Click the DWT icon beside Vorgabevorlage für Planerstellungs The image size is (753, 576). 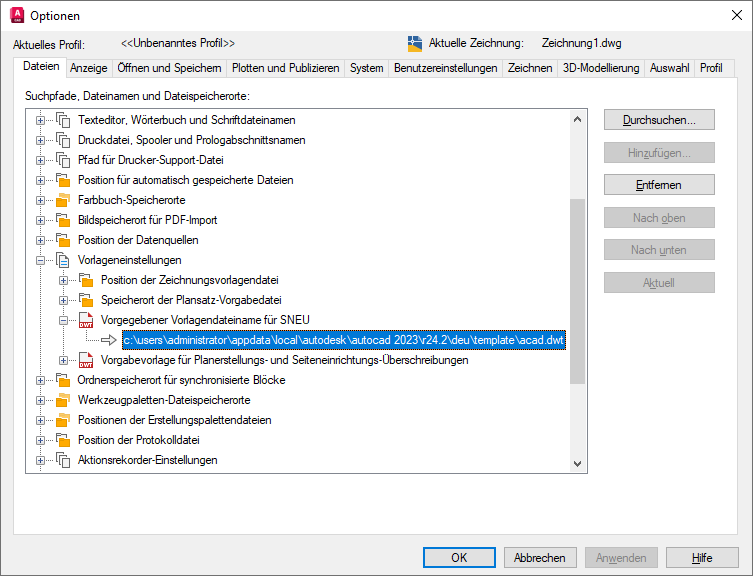(x=86, y=360)
